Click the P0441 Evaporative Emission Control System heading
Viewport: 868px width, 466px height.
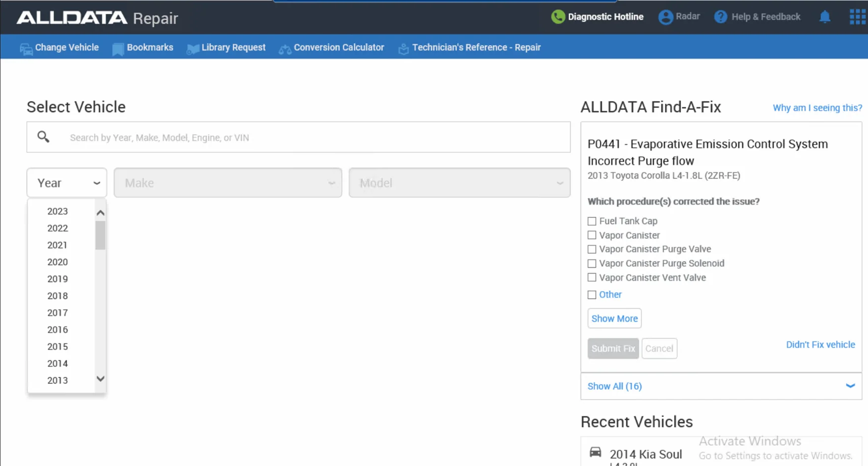[707, 152]
